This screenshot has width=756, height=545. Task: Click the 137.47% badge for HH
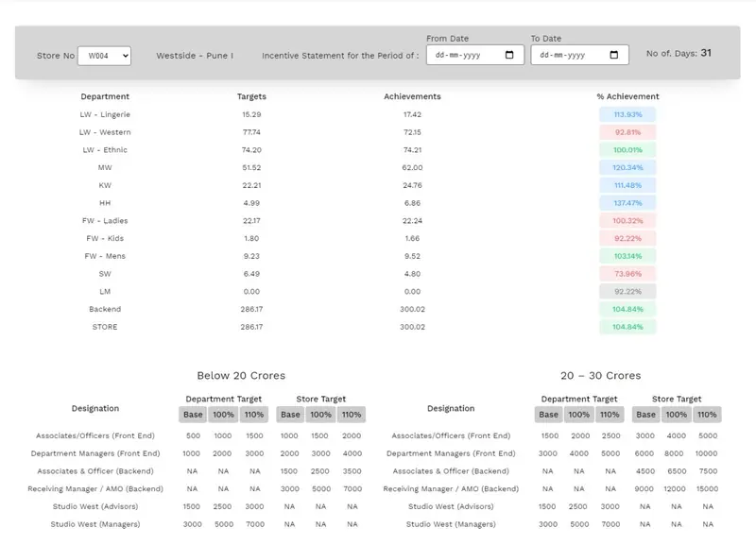tap(627, 203)
